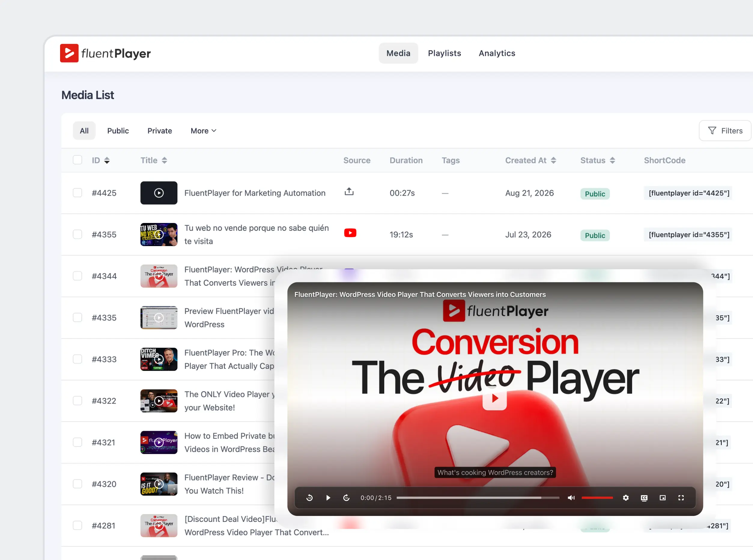
Task: Open the Filters button
Action: pos(725,131)
